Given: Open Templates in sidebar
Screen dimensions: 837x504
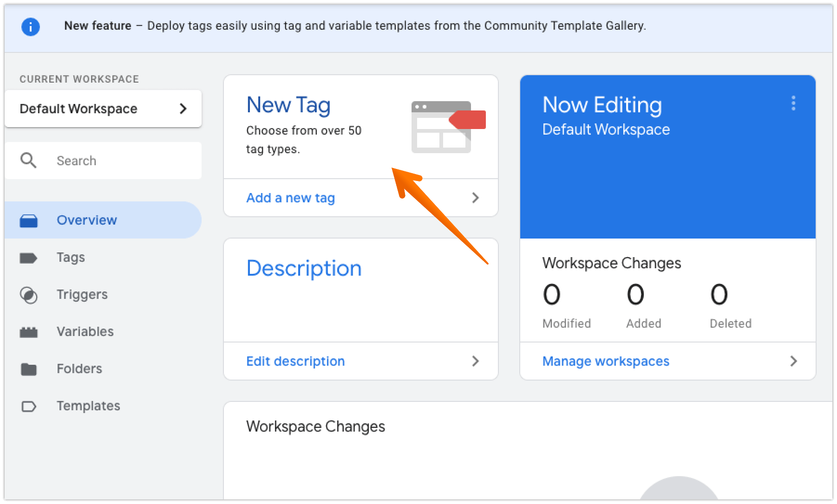Looking at the screenshot, I should point(103,406).
